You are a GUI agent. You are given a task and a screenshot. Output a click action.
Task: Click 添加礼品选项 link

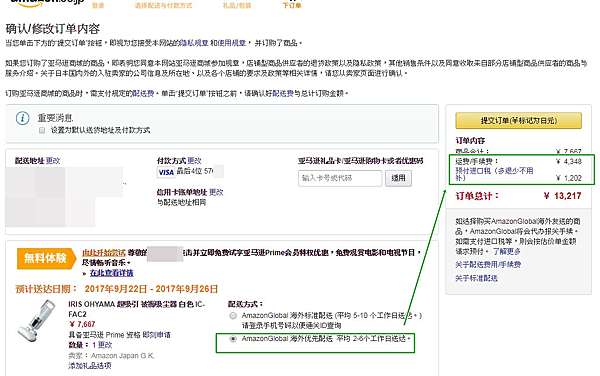pos(90,366)
